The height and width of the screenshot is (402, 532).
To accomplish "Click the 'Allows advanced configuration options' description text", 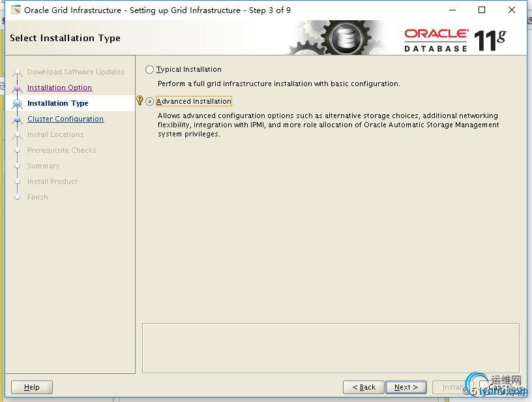I will tap(328, 125).
